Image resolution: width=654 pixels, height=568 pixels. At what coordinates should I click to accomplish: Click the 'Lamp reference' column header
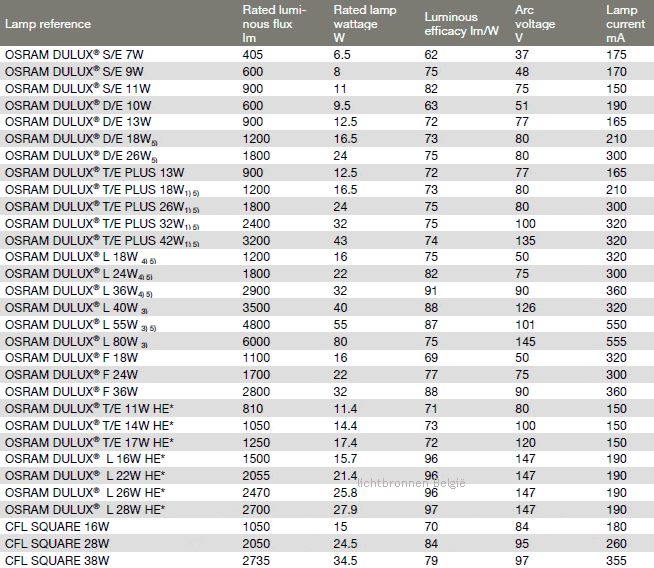[48, 24]
